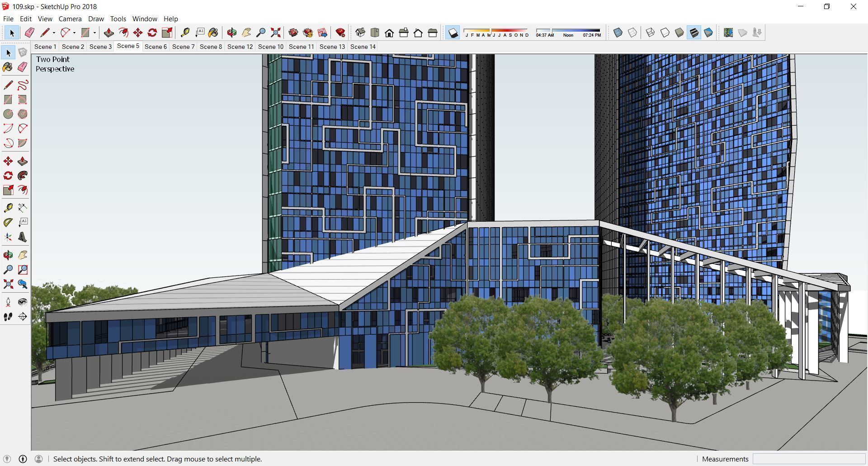
Task: Switch to Front standard view
Action: click(389, 33)
